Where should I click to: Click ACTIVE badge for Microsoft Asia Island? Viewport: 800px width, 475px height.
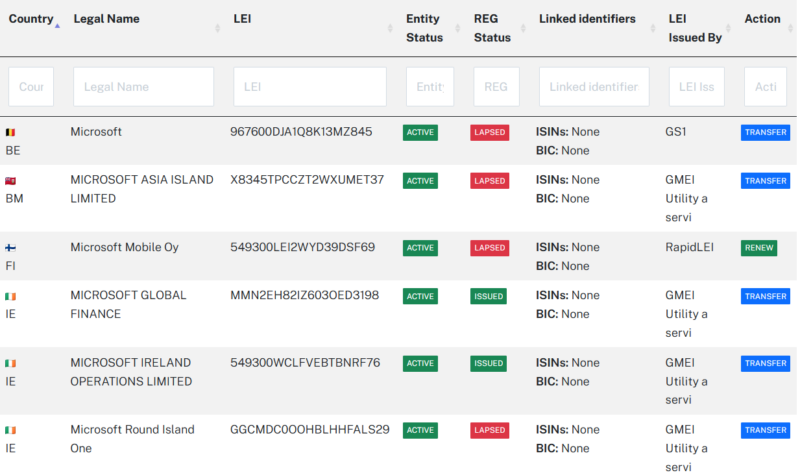(x=420, y=181)
